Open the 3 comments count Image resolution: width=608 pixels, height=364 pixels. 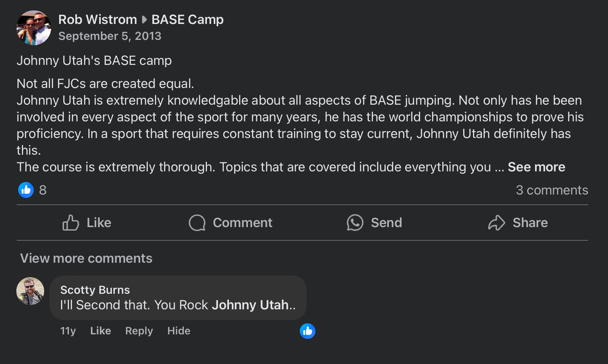coord(552,190)
